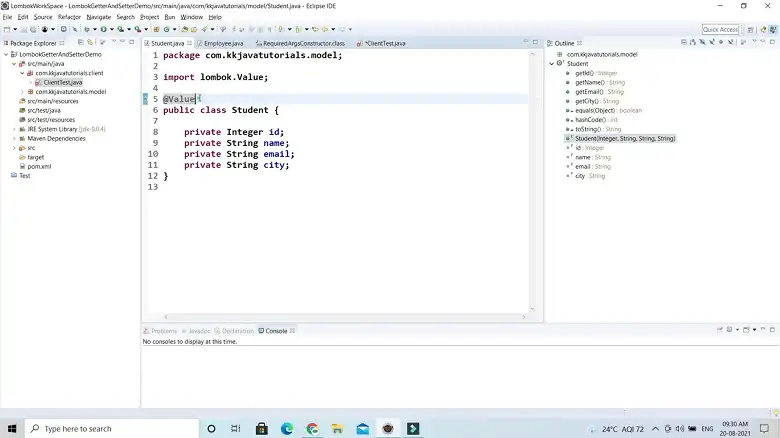
Task: Click the Outline Sort toggle icon
Action: point(693,42)
